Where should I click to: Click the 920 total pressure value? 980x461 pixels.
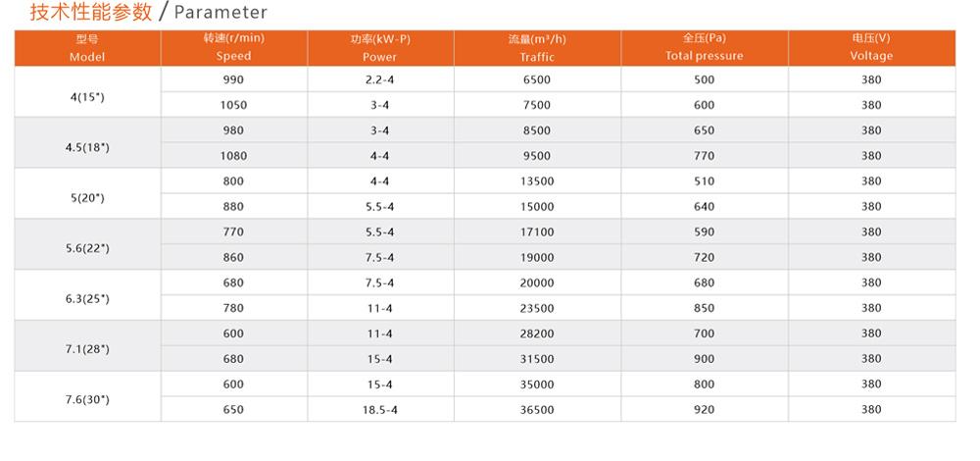coord(704,410)
